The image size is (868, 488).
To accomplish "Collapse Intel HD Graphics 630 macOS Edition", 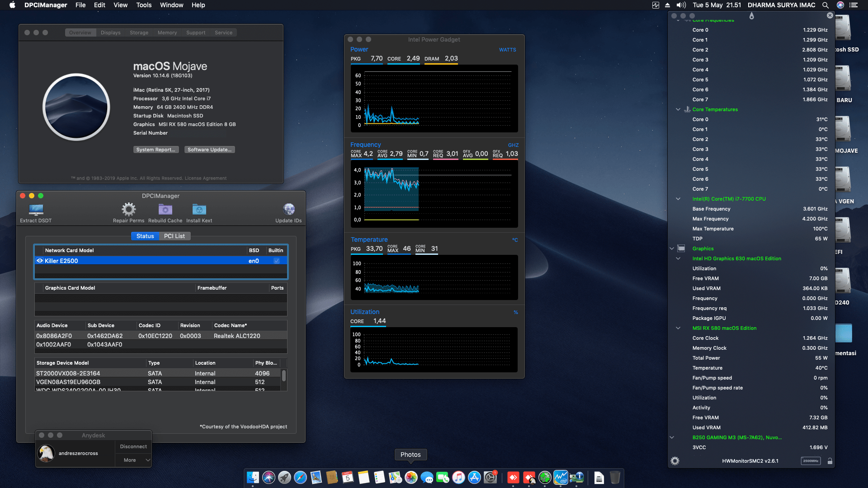I will (x=678, y=258).
